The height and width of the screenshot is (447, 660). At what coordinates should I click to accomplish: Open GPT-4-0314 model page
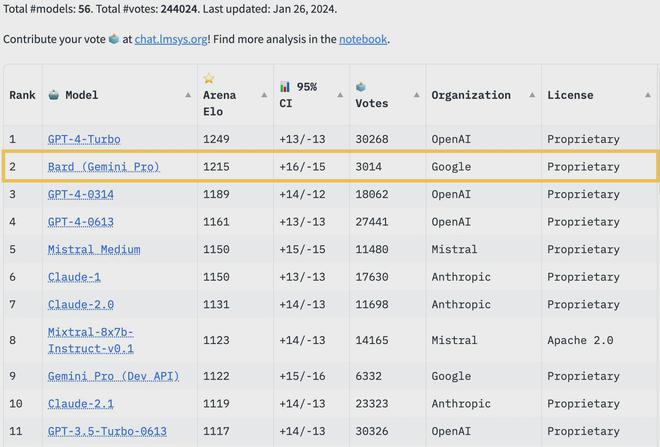click(x=80, y=194)
